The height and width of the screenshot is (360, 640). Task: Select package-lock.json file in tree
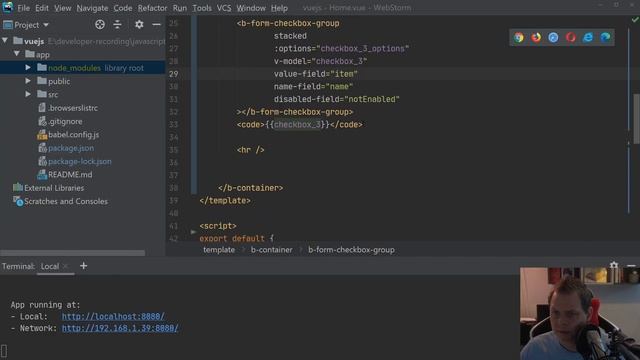coord(79,161)
